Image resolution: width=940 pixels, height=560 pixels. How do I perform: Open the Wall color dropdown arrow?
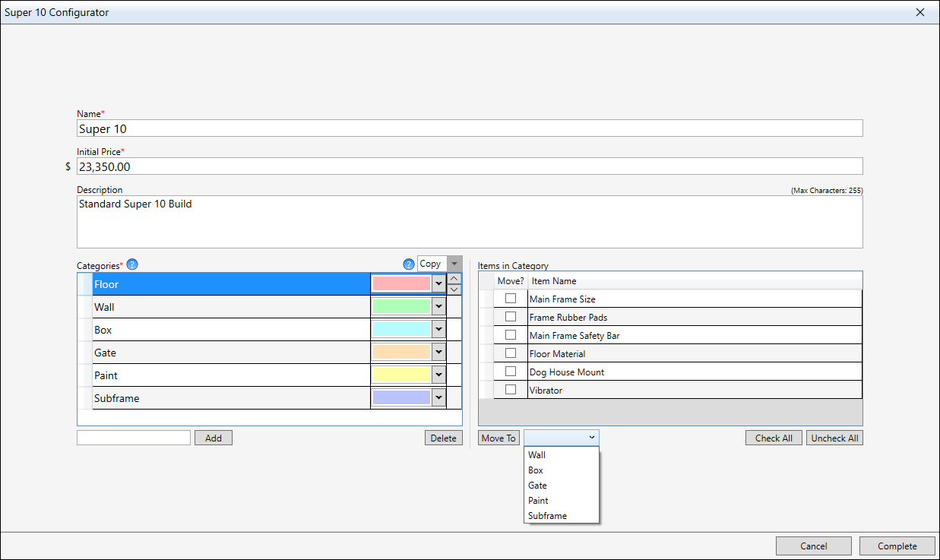point(438,307)
